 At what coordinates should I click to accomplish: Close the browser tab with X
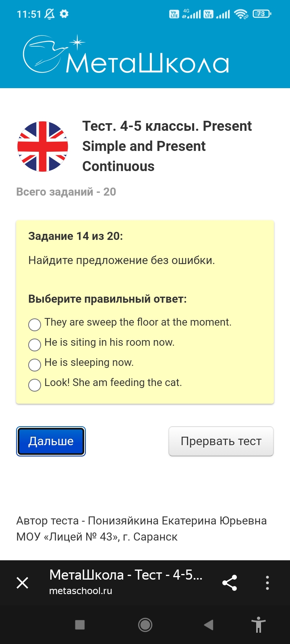[23, 582]
